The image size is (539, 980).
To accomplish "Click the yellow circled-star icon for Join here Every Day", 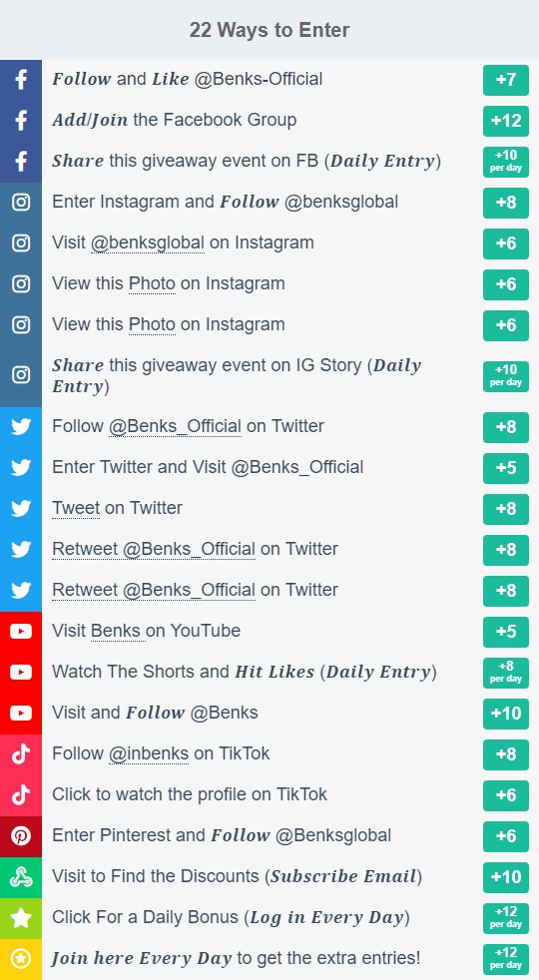I will pyautogui.click(x=21, y=959).
